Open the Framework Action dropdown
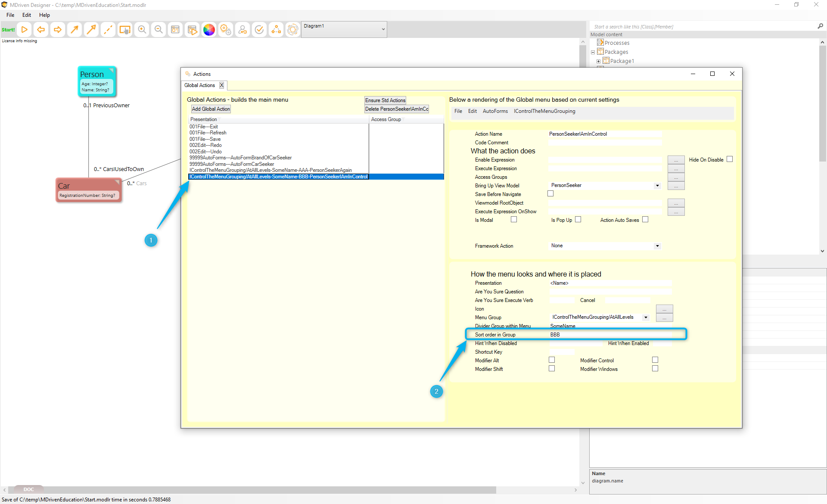 (657, 246)
